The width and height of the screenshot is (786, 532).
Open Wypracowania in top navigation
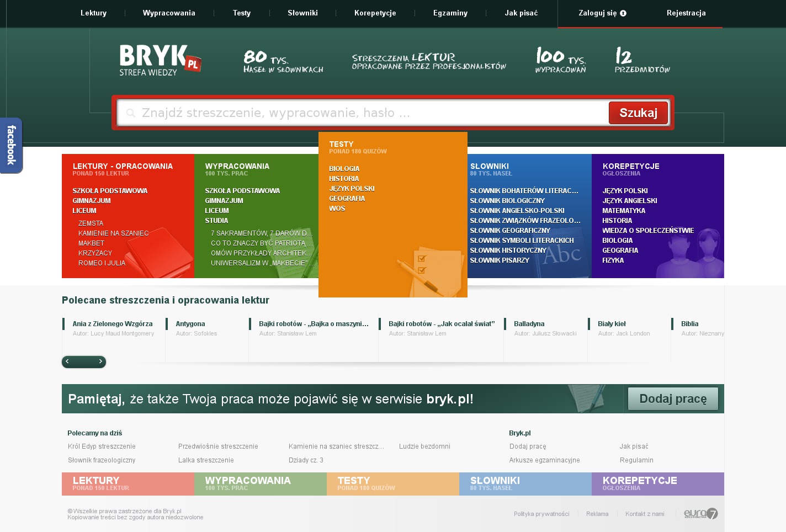169,13
